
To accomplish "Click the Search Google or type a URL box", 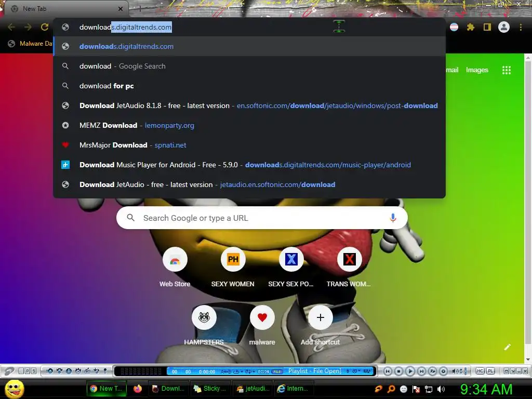I will [x=262, y=218].
